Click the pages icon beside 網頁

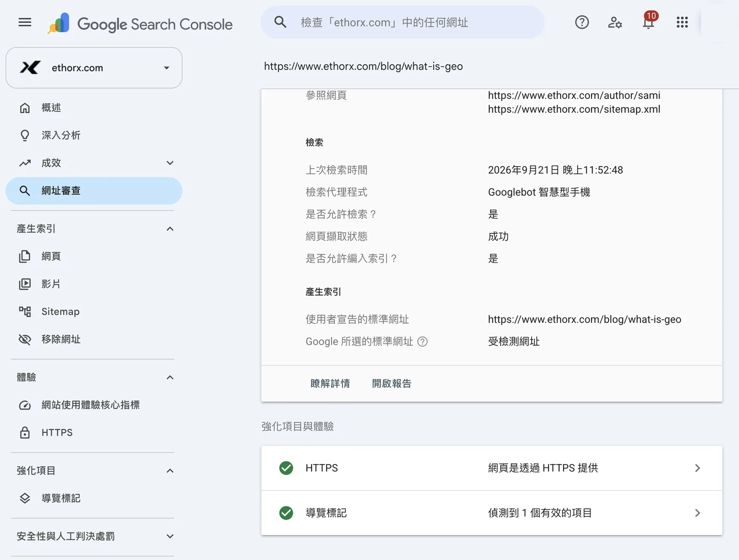tap(25, 256)
